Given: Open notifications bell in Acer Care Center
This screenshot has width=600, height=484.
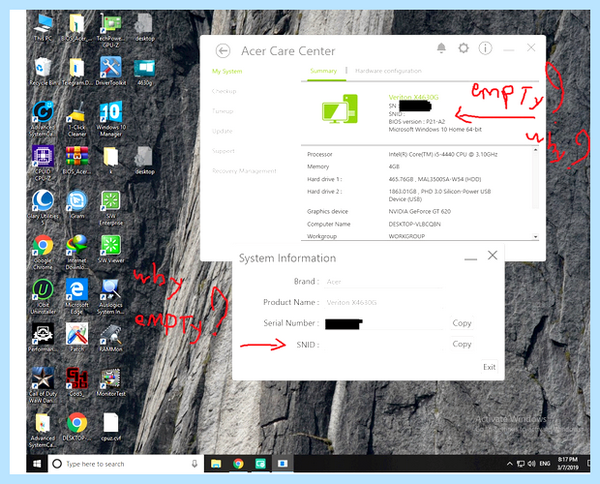Looking at the screenshot, I should [x=441, y=48].
